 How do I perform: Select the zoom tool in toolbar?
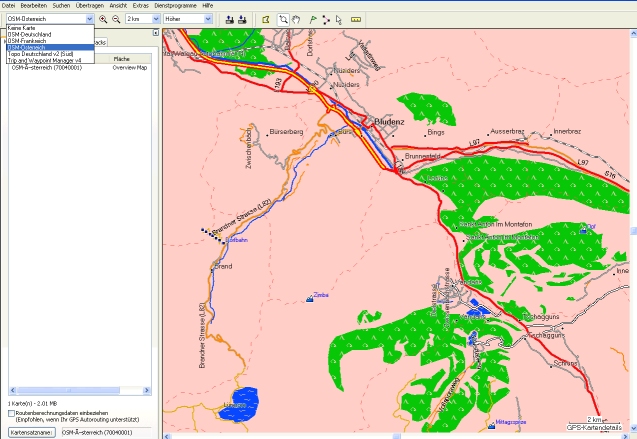coord(283,19)
